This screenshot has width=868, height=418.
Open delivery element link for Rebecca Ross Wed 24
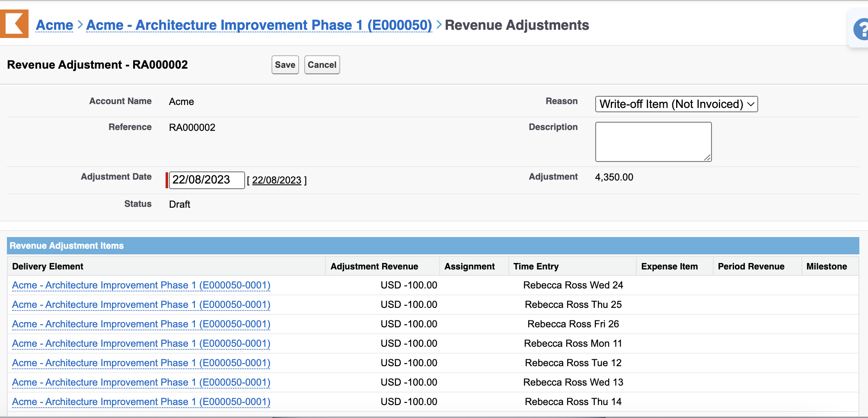(x=141, y=285)
